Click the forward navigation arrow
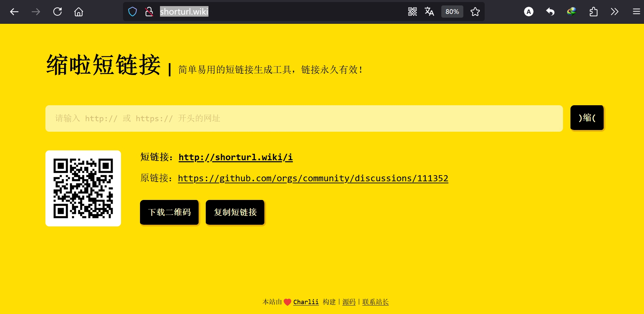Image resolution: width=644 pixels, height=314 pixels. [36, 12]
